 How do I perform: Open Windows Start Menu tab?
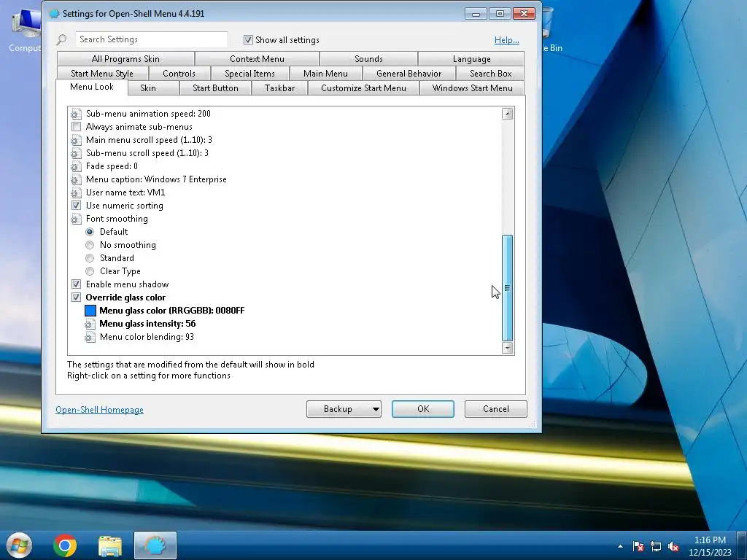pos(472,88)
